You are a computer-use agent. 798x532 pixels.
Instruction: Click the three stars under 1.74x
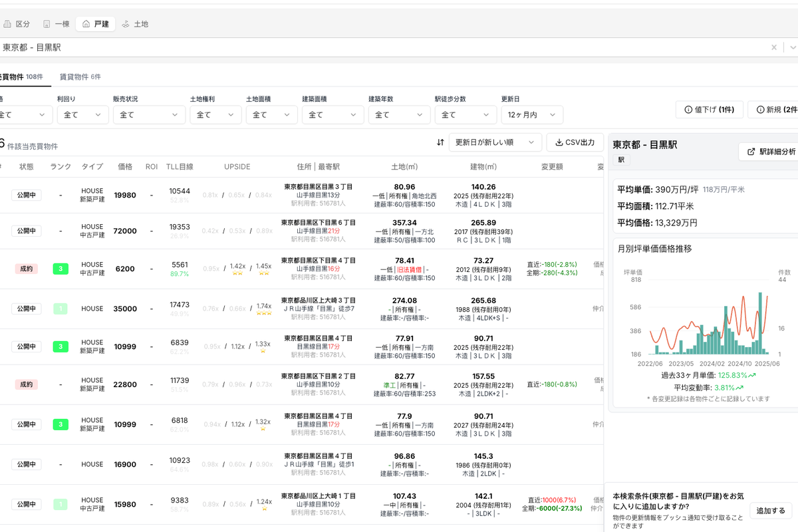click(263, 313)
